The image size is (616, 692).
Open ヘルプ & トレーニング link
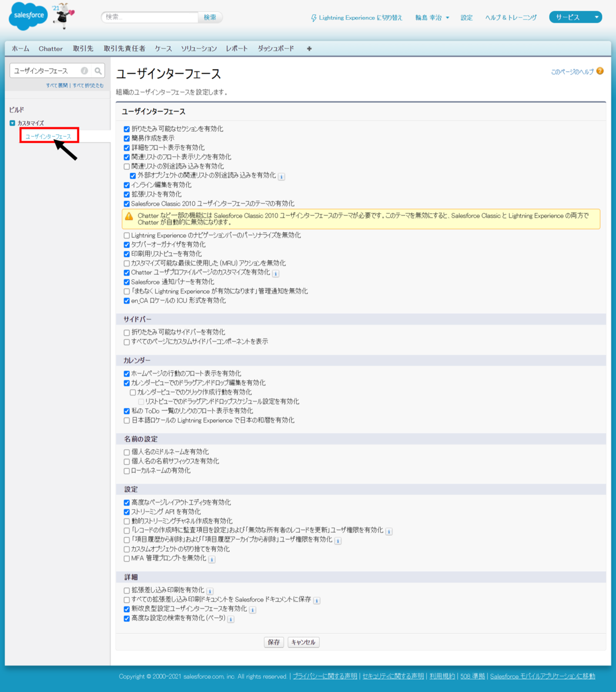pyautogui.click(x=511, y=18)
